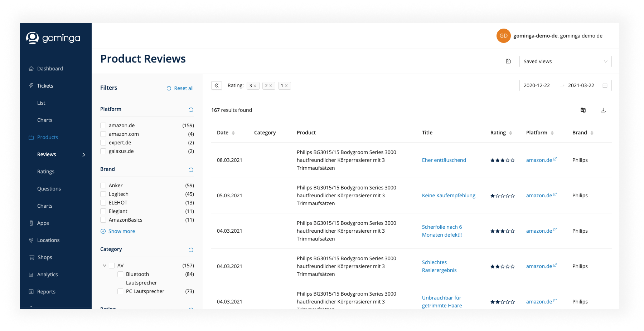Viewport: 644px width, 331px height.
Task: Reset the Brand filter section
Action: coord(191,170)
